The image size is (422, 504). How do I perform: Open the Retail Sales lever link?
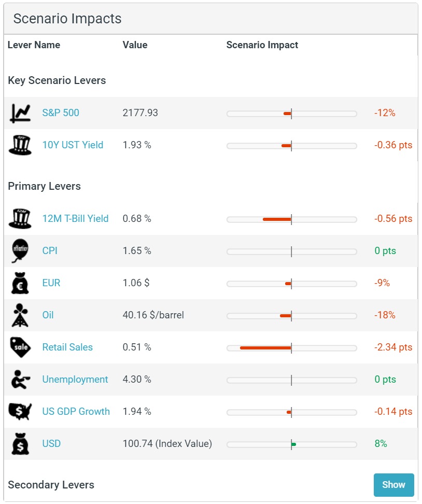pyautogui.click(x=67, y=347)
